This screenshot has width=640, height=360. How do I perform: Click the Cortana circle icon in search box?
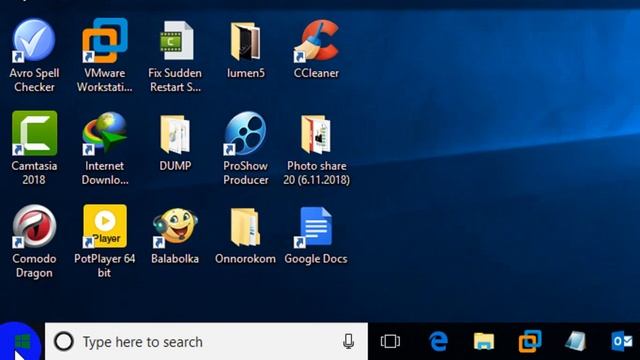tap(64, 341)
